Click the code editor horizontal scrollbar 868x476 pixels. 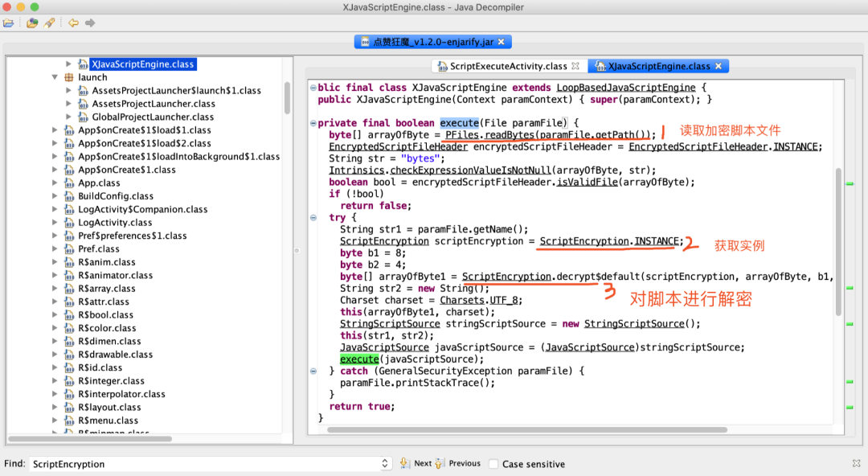(x=527, y=429)
